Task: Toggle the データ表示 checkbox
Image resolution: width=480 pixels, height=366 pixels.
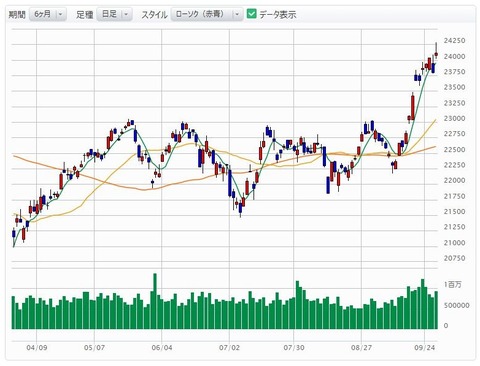Action: [251, 14]
